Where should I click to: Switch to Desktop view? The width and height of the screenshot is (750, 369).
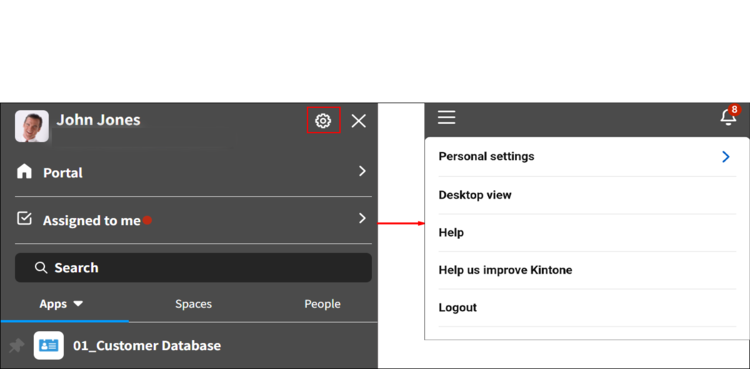click(475, 195)
